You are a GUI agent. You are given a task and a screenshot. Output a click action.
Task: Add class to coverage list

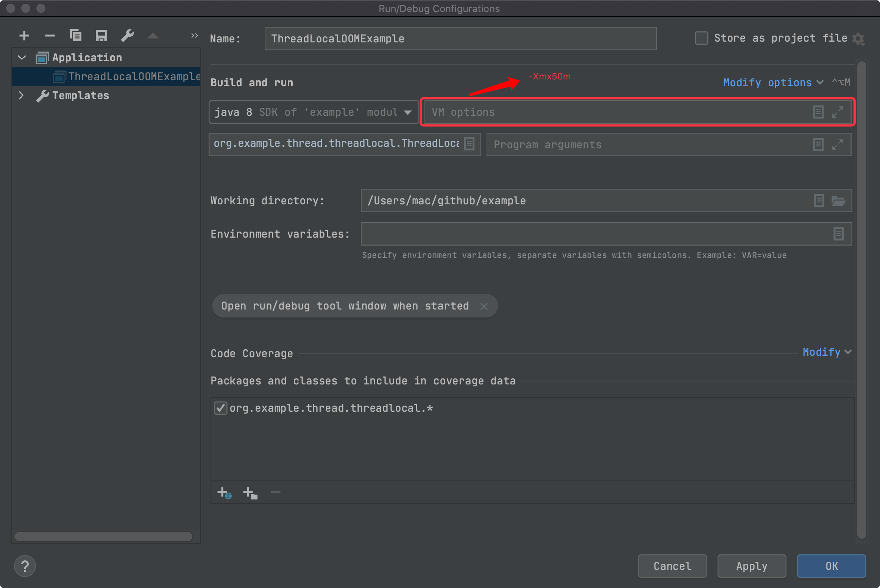click(x=224, y=493)
